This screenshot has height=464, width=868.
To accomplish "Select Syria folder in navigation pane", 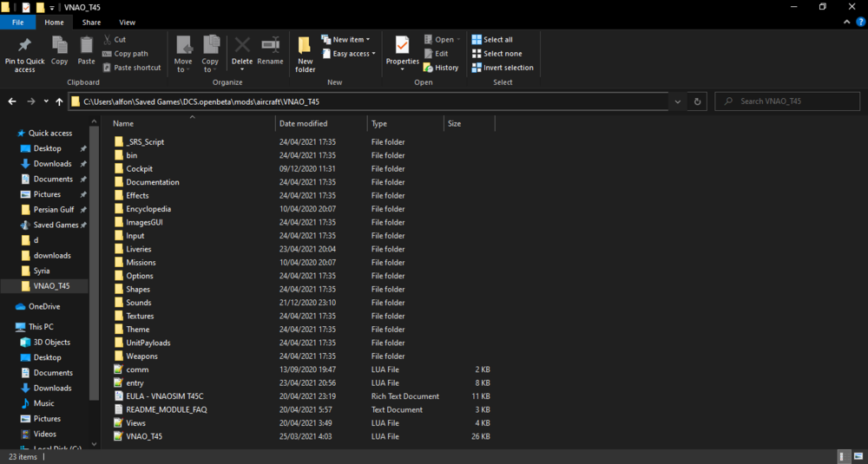I will pos(42,271).
